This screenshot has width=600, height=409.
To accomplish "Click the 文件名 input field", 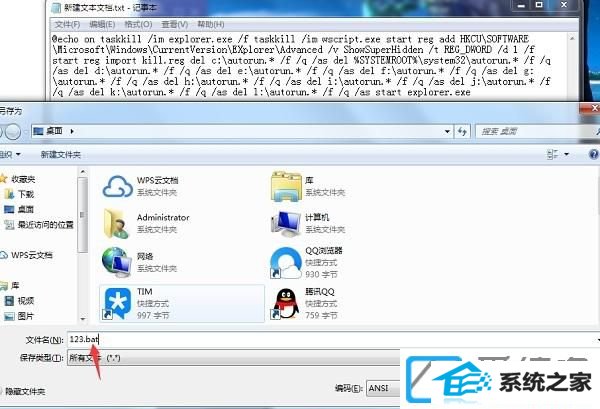I will coord(331,339).
